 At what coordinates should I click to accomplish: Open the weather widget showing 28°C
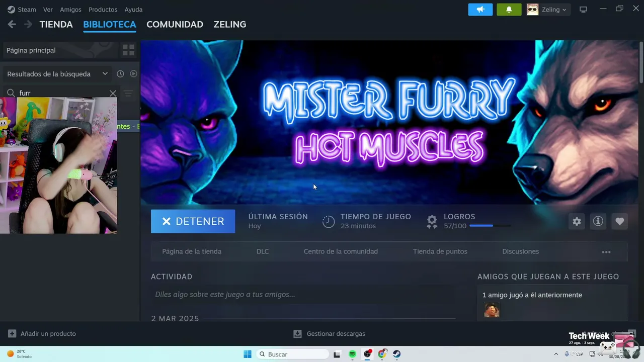click(19, 354)
